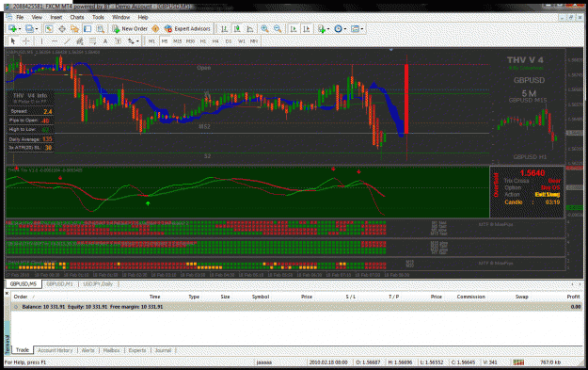The image size is (588, 370).
Task: Expand the Profiles dropdown arrow
Action: click(37, 29)
